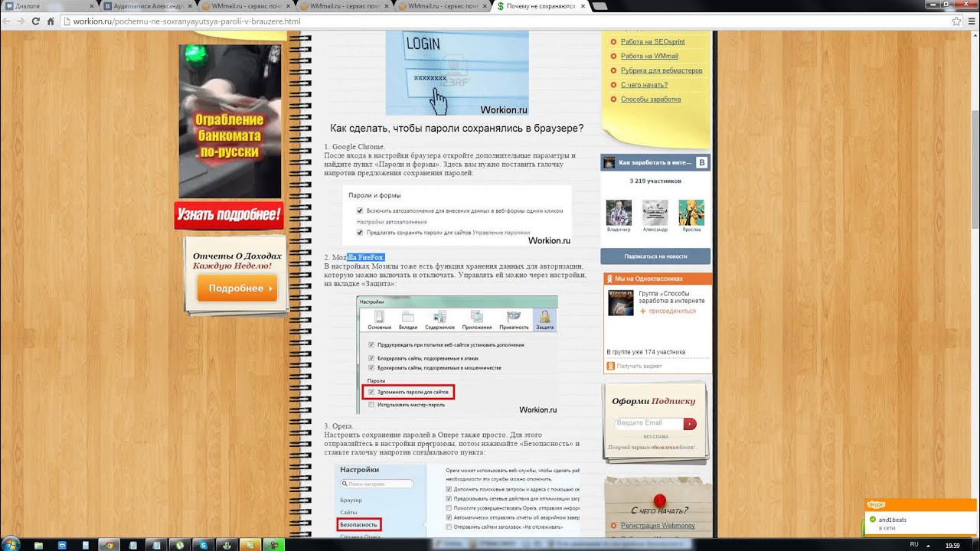Click the orange Подробнее button
Screen dimensions: 980x551
pyautogui.click(x=237, y=289)
